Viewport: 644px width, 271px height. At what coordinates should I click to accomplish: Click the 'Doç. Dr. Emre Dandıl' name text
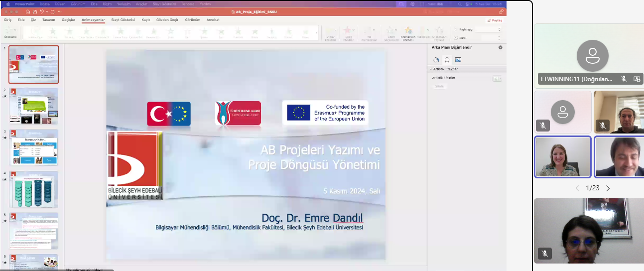312,218
